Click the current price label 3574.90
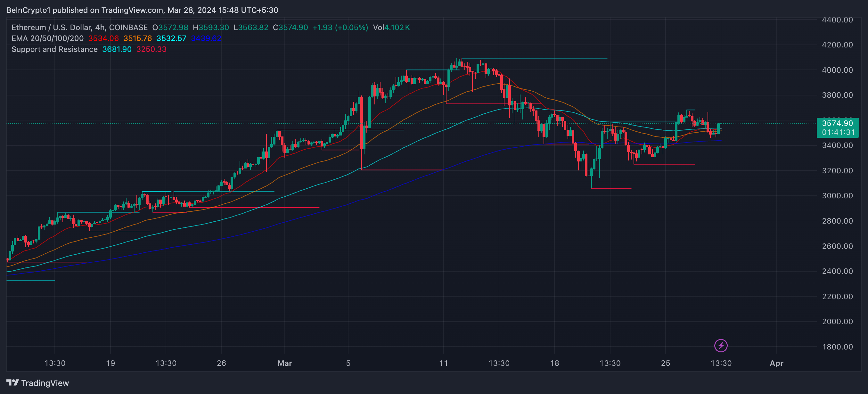This screenshot has height=394, width=868. coord(837,123)
